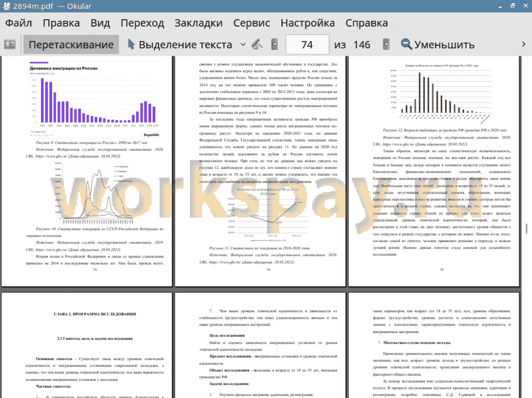Viewport: 532px width, 398px height.
Task: Go to the next page arrow
Action: pos(386,45)
